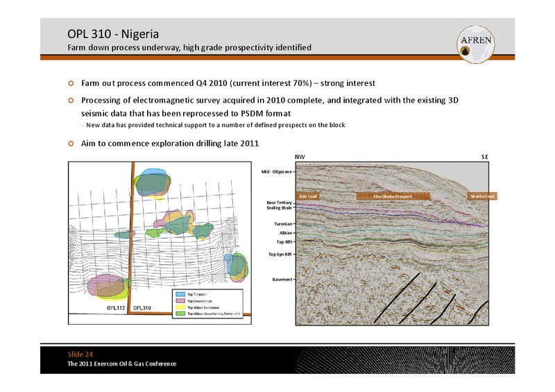The width and height of the screenshot is (555, 392).
Task: Click the "Top Albian Sandstone" legend label
Action: click(x=203, y=307)
